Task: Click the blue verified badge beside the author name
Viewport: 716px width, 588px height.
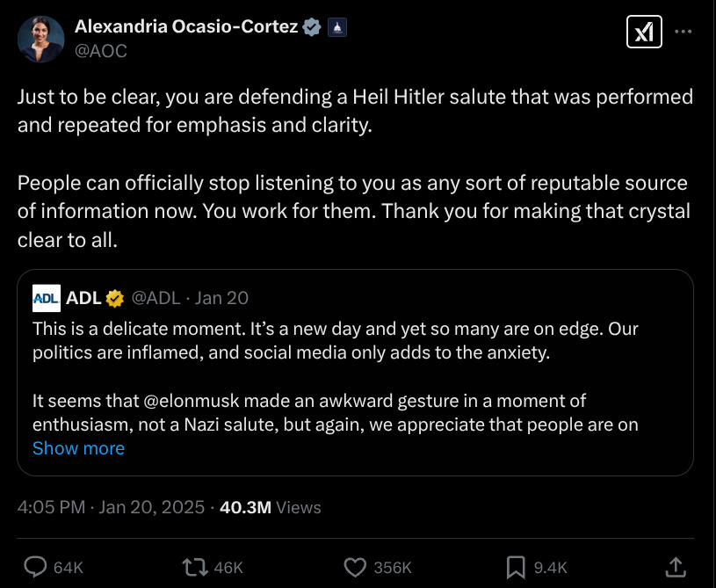Action: (x=311, y=27)
